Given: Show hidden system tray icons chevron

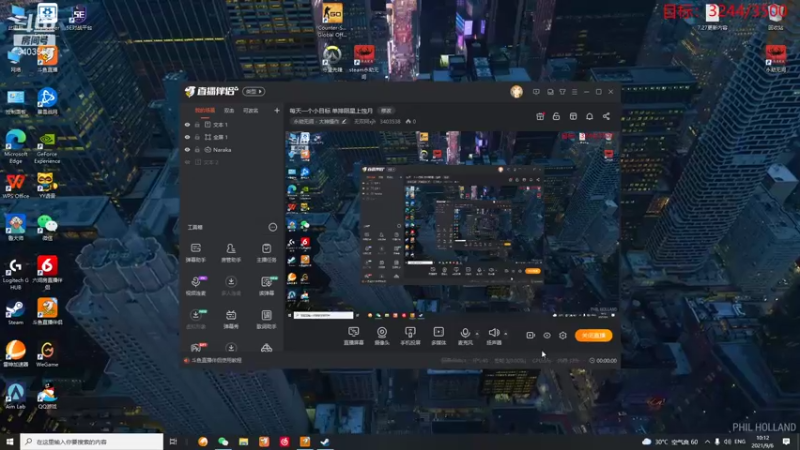Looking at the screenshot, I should (x=707, y=441).
